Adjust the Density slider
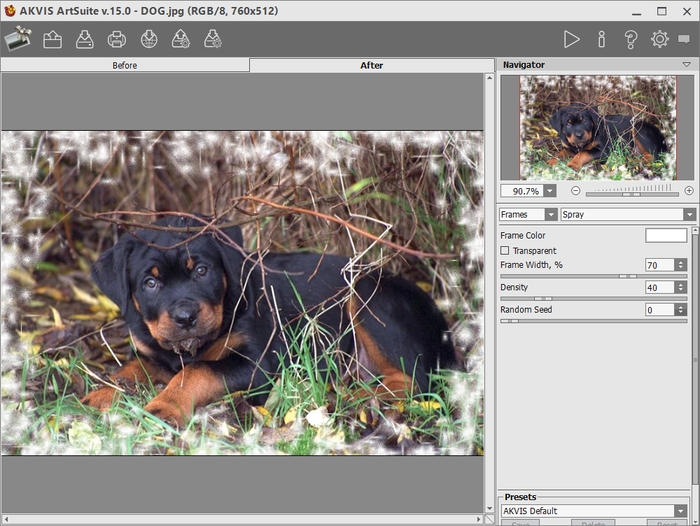Viewport: 700px width, 526px height. pyautogui.click(x=593, y=299)
